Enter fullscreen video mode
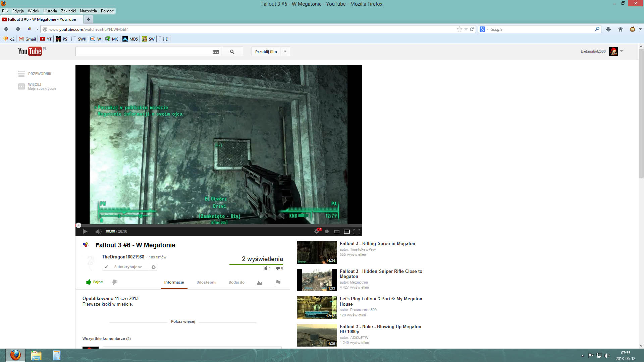Viewport: 644px width, 362px height. click(357, 231)
